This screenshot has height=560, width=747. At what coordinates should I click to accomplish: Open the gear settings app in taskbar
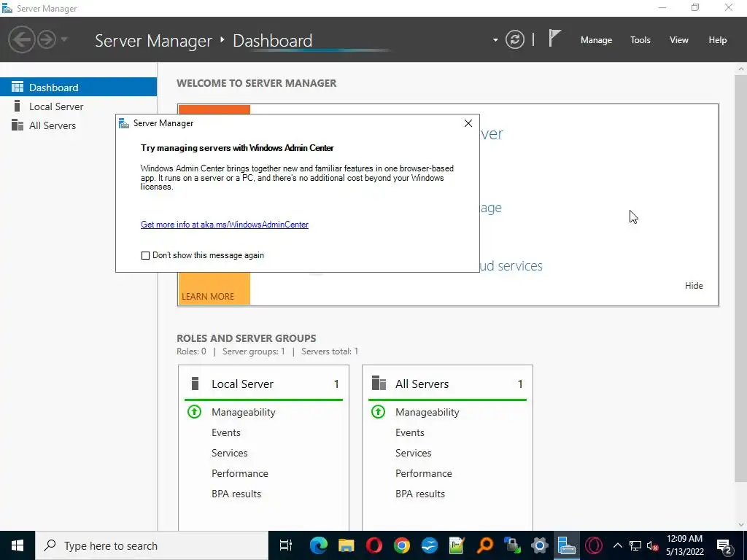tap(540, 545)
